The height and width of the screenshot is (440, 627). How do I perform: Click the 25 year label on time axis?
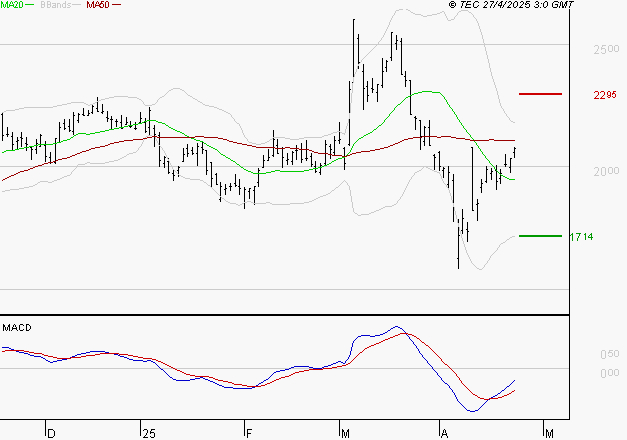(x=149, y=434)
